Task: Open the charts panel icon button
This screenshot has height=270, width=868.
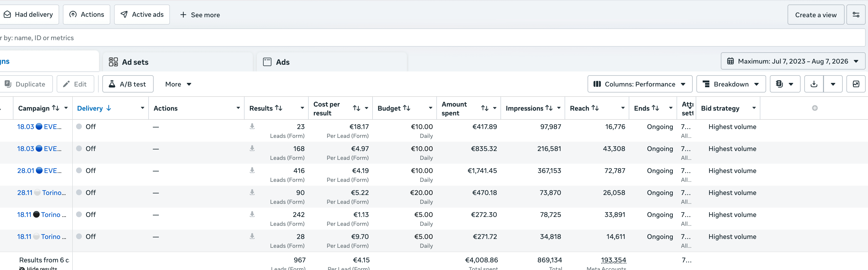Action: pyautogui.click(x=856, y=84)
